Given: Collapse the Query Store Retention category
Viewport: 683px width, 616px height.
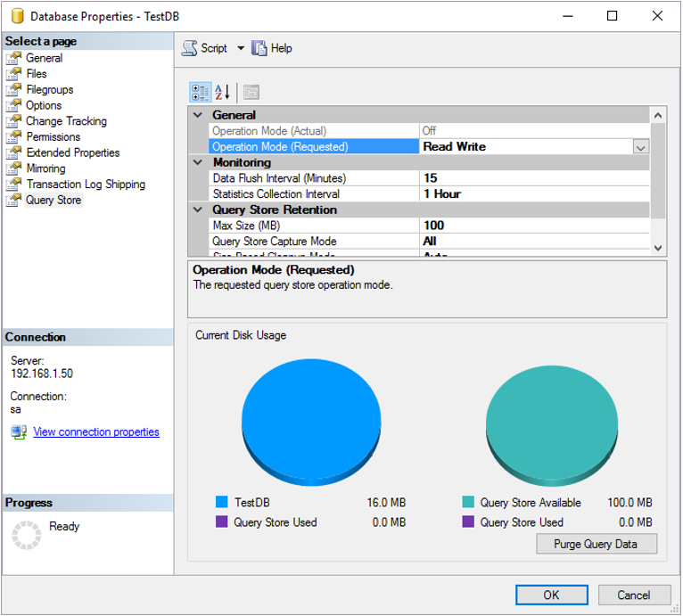Looking at the screenshot, I should (x=198, y=210).
